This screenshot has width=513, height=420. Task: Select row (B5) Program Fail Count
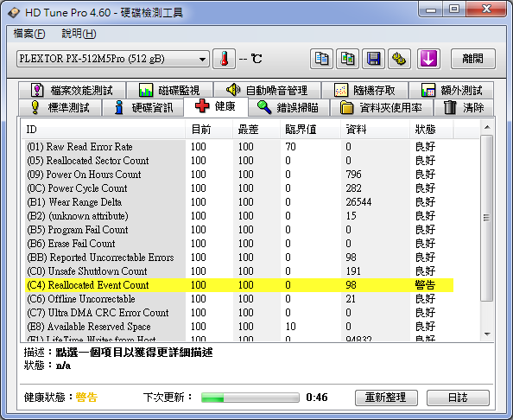tap(239, 230)
